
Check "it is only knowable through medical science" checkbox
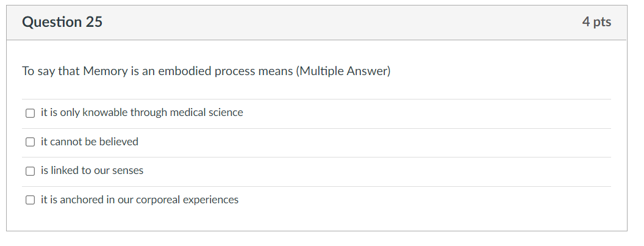click(30, 113)
